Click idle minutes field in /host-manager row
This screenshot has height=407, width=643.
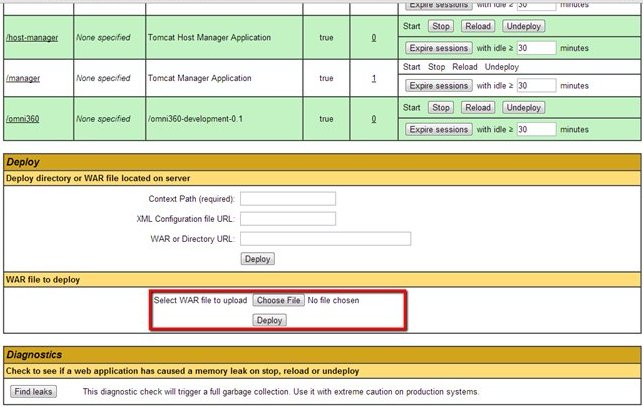pos(536,48)
